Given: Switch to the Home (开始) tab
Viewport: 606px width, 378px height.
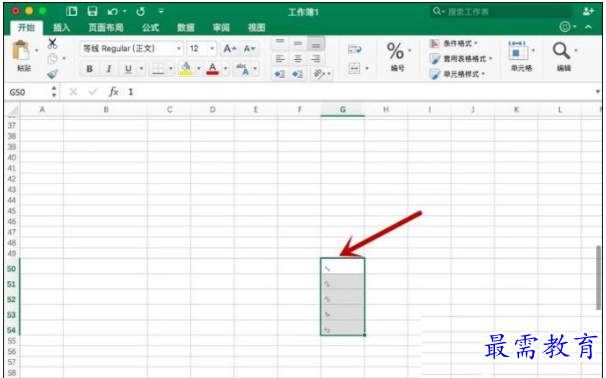Looking at the screenshot, I should [x=26, y=27].
